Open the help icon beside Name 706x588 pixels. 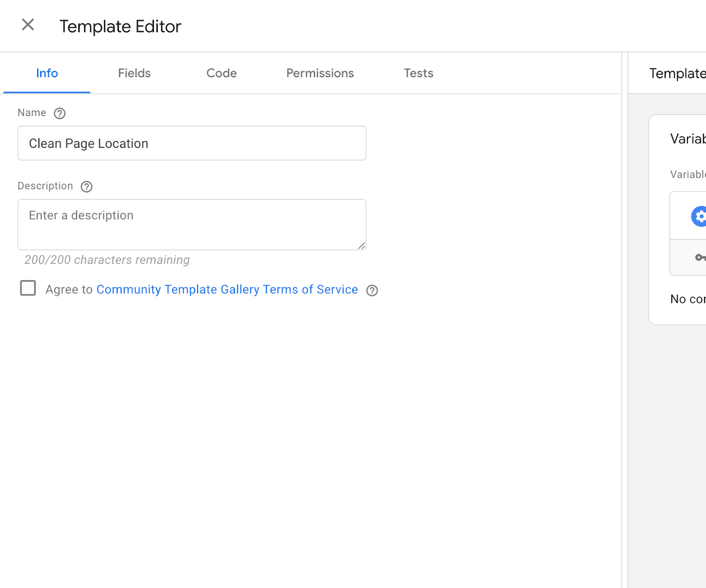tap(60, 113)
